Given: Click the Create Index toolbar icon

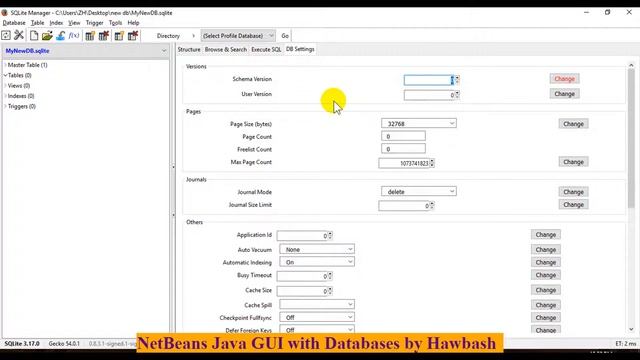Looking at the screenshot, I should click(119, 36).
